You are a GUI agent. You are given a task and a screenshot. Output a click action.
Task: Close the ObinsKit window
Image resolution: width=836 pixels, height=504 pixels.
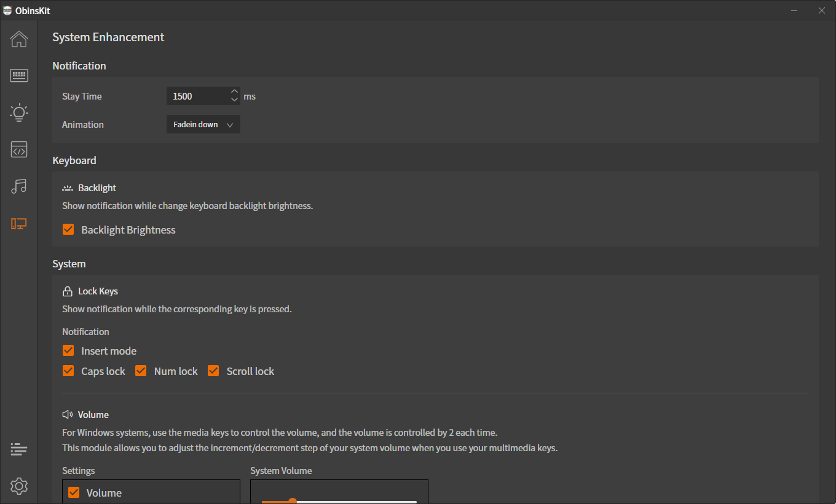[822, 10]
